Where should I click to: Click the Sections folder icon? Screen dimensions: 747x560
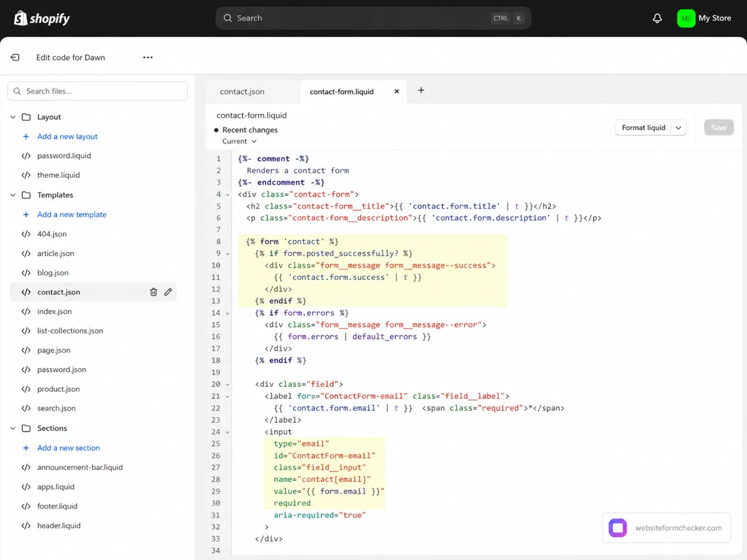tap(26, 428)
